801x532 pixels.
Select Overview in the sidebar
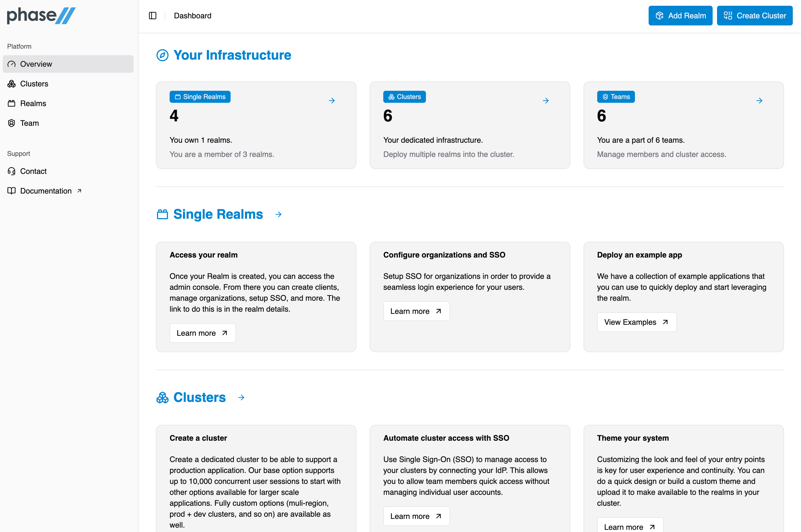pyautogui.click(x=68, y=64)
